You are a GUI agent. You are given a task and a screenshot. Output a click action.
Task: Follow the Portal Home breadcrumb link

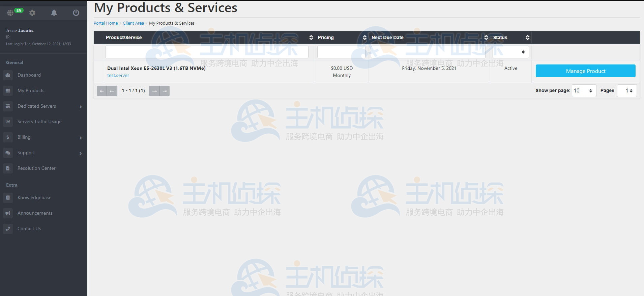pyautogui.click(x=106, y=23)
